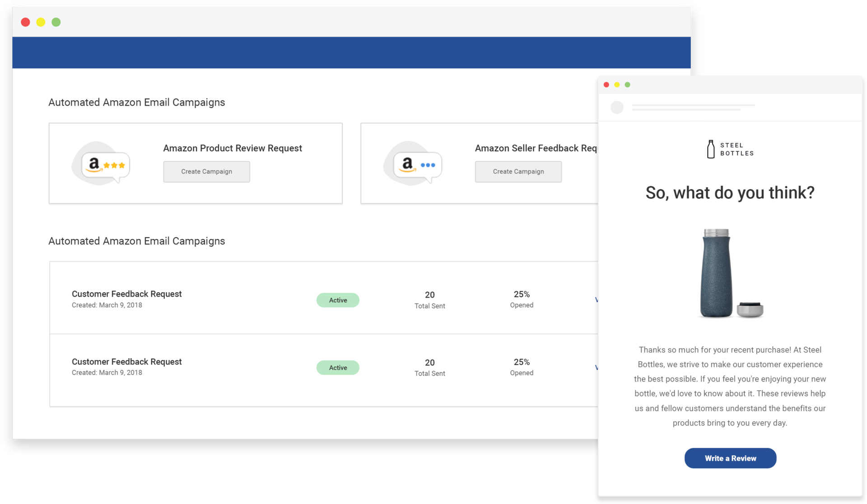Screen dimensions: 867x504
Task: Click the Write a Review button
Action: [x=730, y=458]
